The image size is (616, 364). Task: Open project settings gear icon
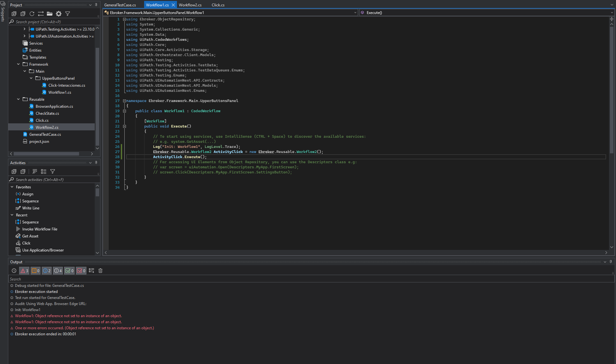pos(59,14)
